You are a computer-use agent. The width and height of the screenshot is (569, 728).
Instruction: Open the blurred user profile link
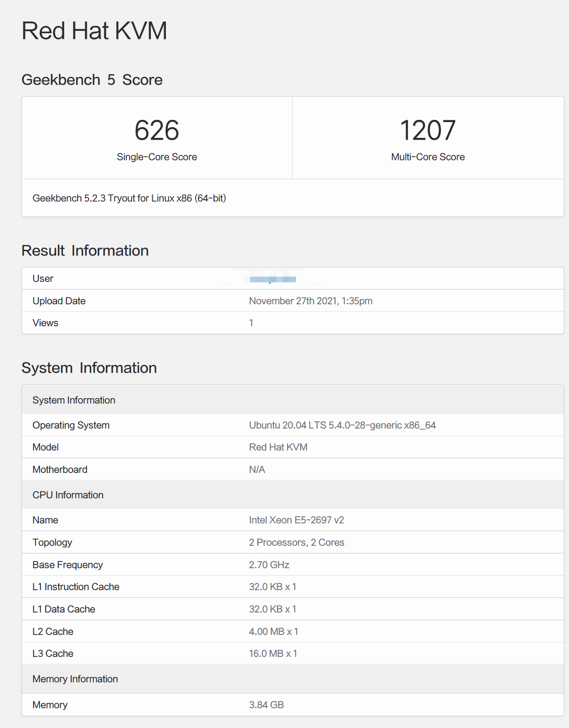[273, 279]
